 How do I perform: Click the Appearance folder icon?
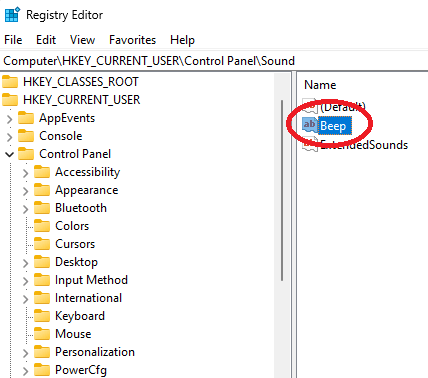pyautogui.click(x=42, y=190)
